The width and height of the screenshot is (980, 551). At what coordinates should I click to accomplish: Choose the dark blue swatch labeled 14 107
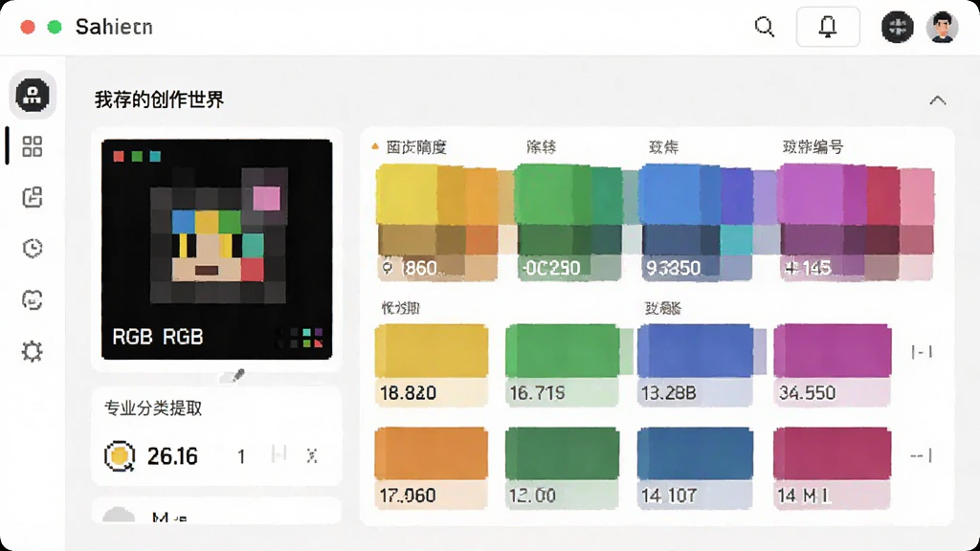(695, 468)
